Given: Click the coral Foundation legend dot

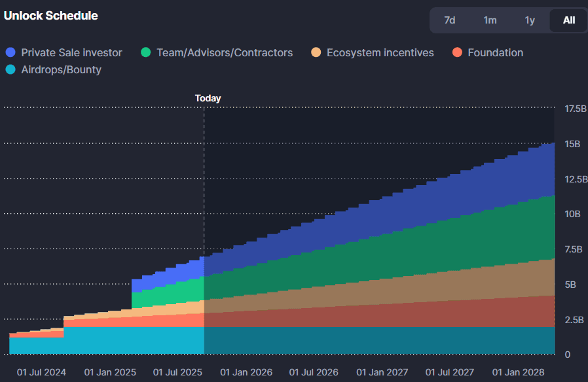Looking at the screenshot, I should click(x=457, y=52).
